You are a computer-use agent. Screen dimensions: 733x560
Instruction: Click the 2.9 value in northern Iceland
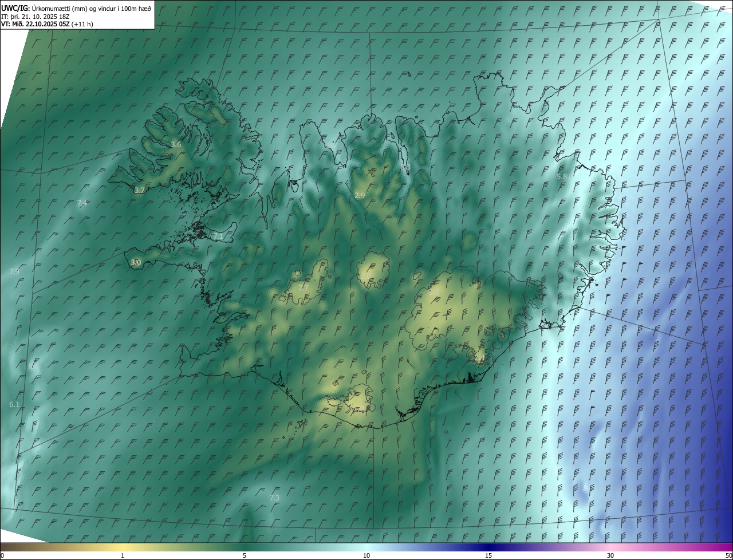[360, 196]
